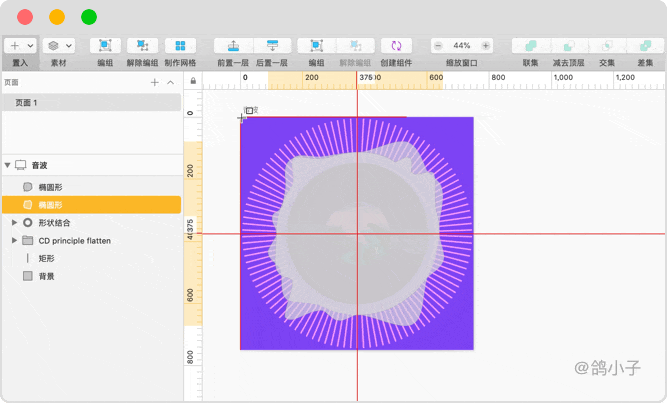Viewport: 667px width, 403px height.
Task: Apply the 联集 union operation
Action: coord(531,46)
